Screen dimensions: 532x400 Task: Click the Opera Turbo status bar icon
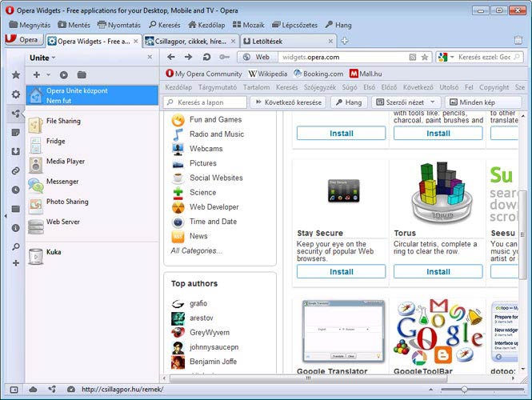[71, 390]
